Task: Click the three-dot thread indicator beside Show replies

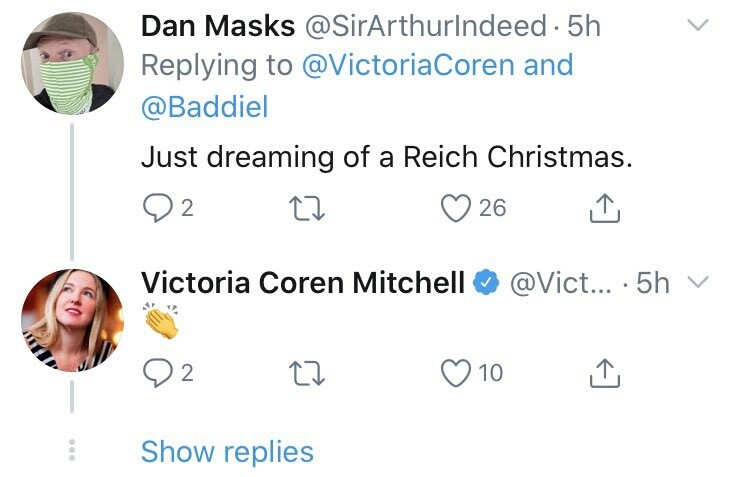Action: click(72, 451)
